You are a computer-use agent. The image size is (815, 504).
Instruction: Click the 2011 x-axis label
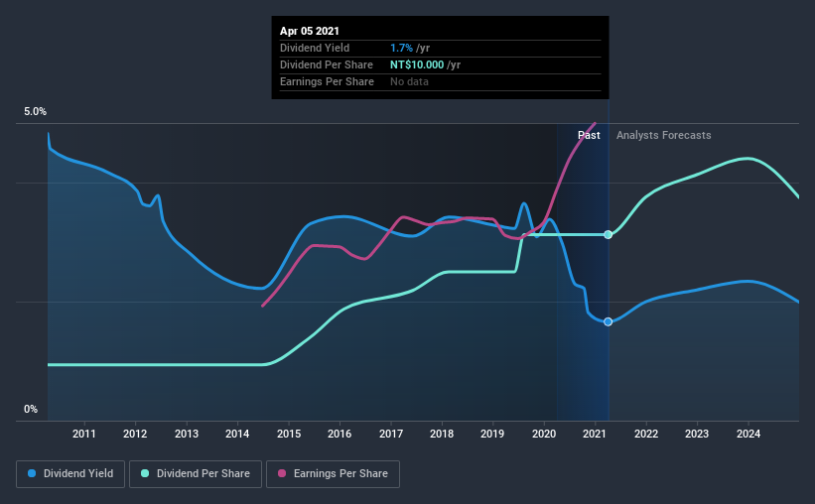pos(84,434)
